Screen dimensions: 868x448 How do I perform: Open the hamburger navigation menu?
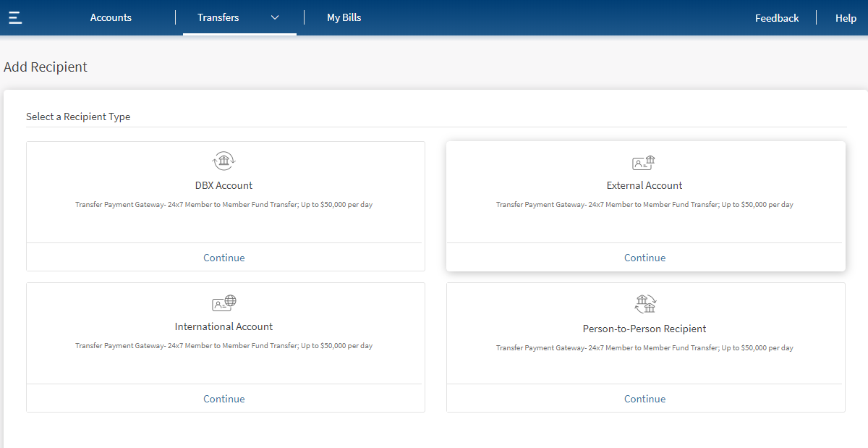tap(15, 17)
